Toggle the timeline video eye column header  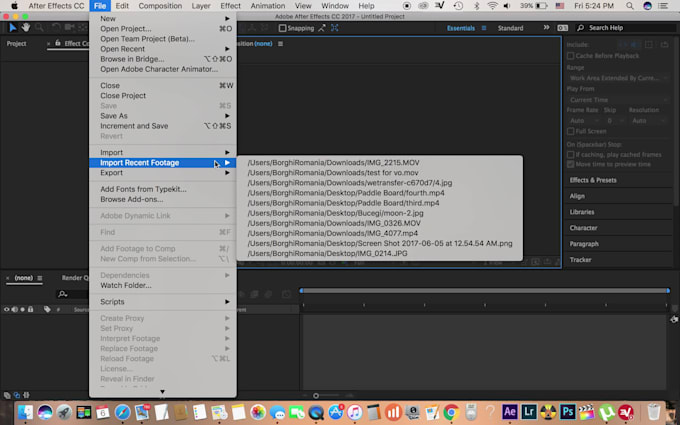[x=7, y=309]
